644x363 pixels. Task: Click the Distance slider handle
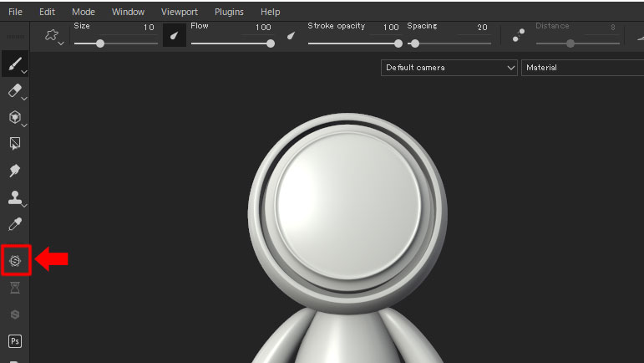[x=570, y=43]
